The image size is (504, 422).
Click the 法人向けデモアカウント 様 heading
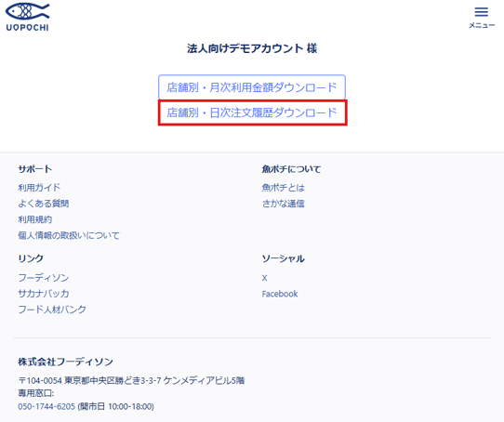[252, 48]
